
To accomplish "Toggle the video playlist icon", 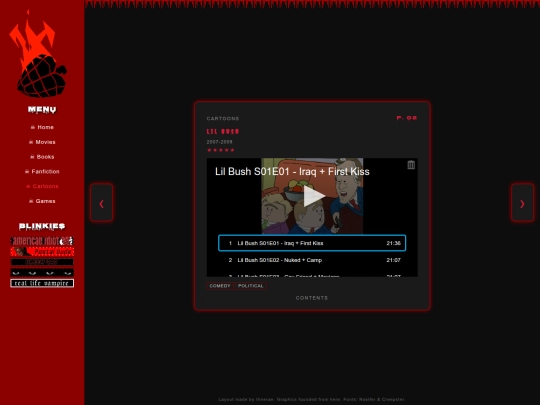I will [x=411, y=165].
